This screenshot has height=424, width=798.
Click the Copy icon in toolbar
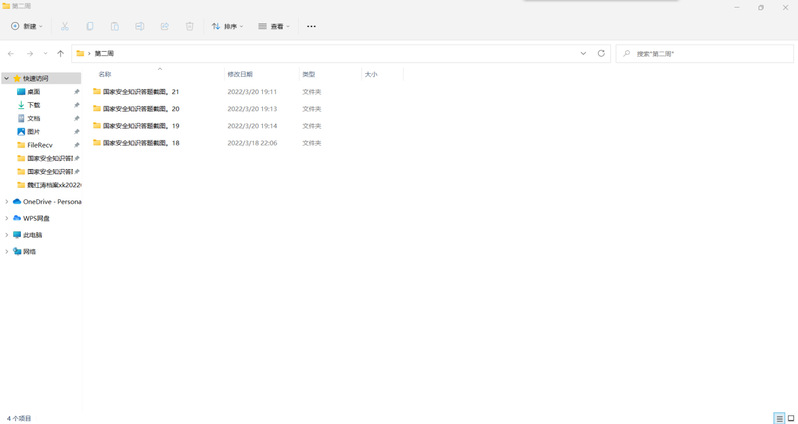(90, 26)
